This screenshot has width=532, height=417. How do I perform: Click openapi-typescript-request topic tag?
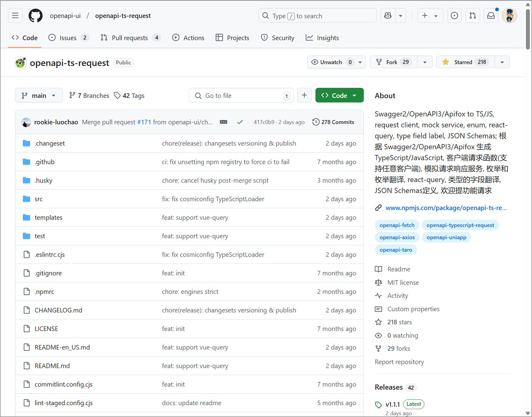click(460, 225)
